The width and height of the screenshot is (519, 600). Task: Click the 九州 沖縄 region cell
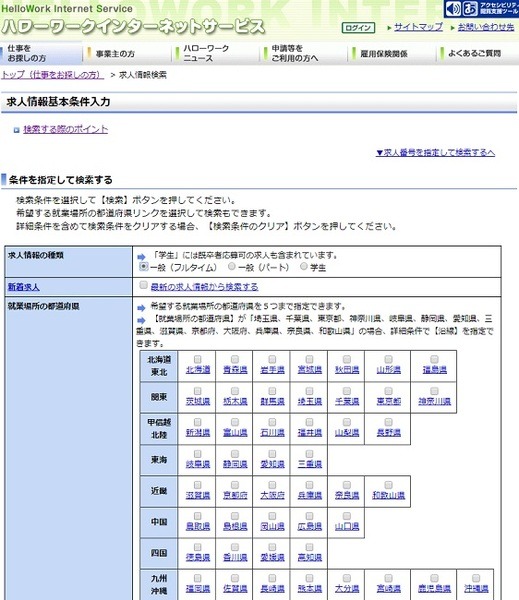(x=159, y=584)
